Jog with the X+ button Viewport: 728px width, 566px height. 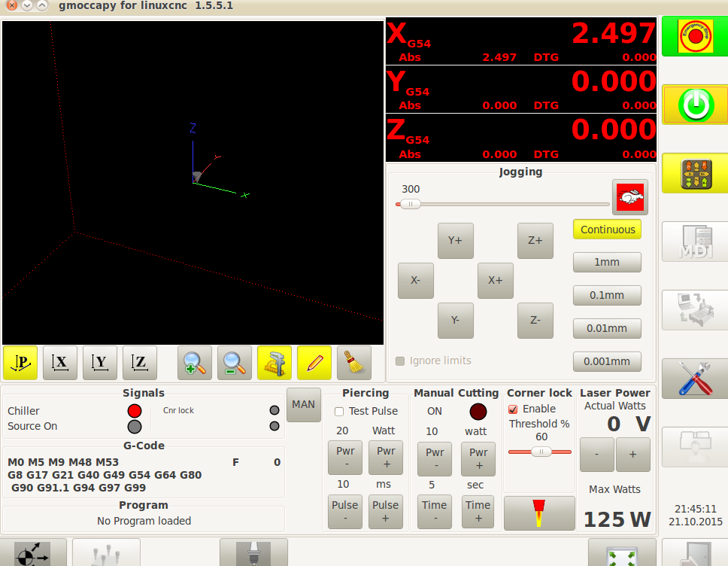point(496,280)
